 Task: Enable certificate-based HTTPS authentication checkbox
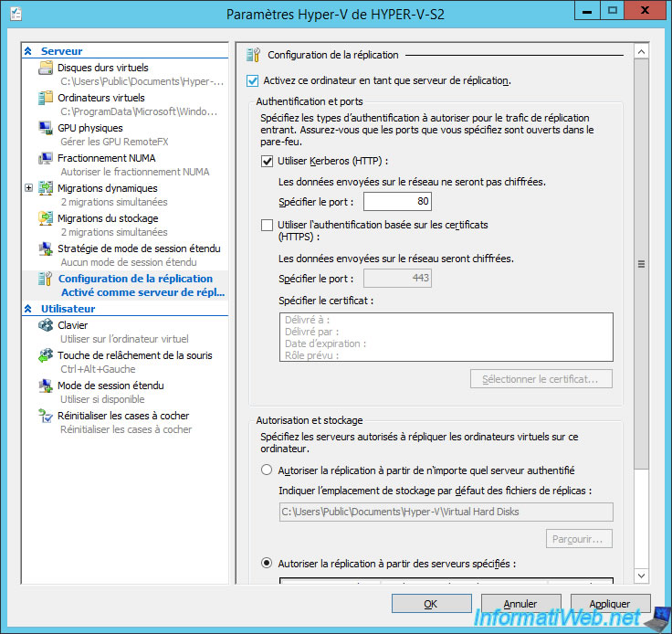click(x=267, y=225)
